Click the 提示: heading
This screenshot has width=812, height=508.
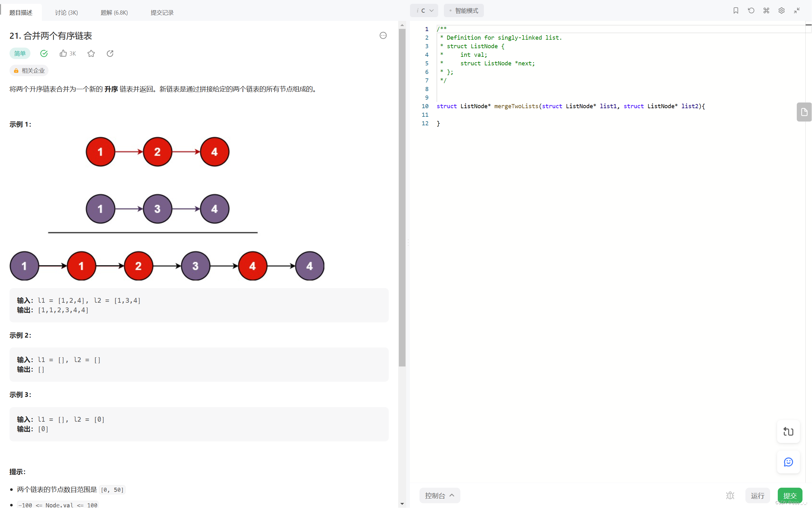pos(17,472)
